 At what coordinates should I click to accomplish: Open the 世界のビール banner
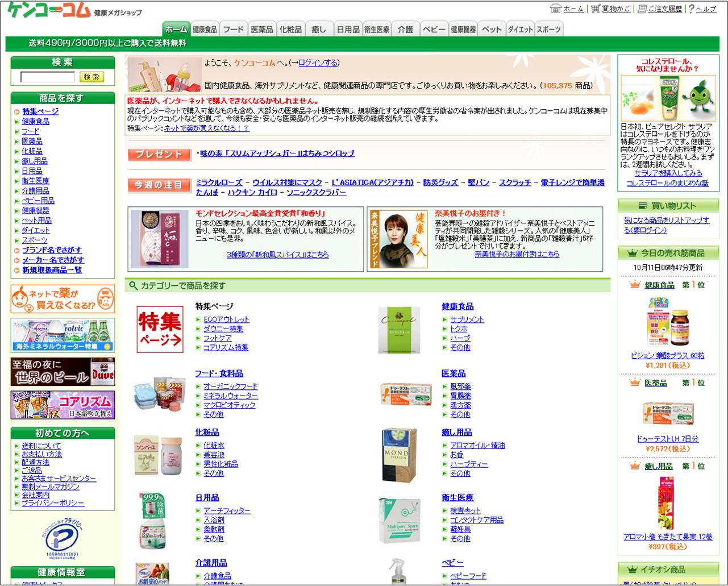click(x=63, y=372)
